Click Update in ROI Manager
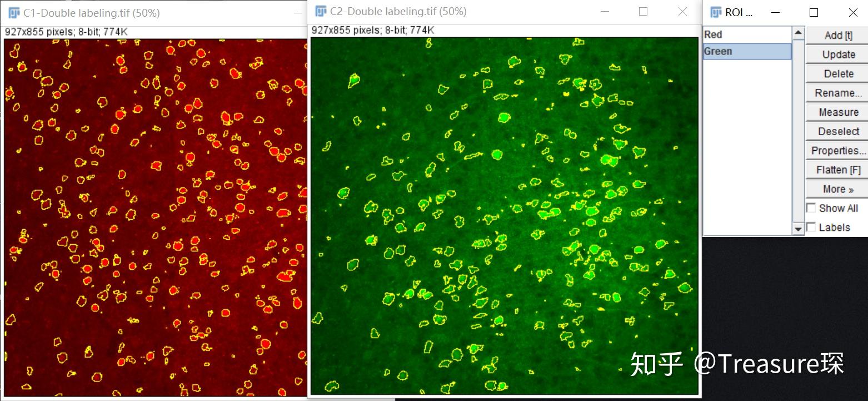The image size is (868, 401). pyautogui.click(x=838, y=55)
